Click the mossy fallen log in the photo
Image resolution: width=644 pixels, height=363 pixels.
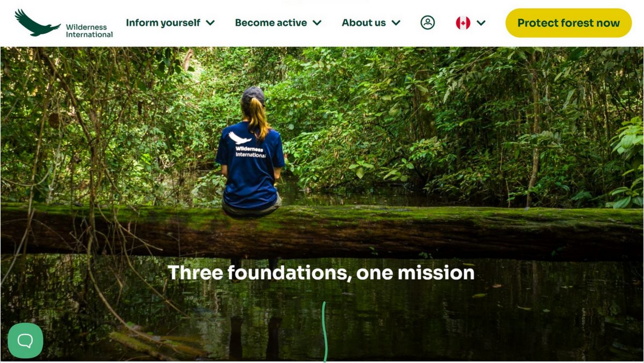[x=322, y=232]
